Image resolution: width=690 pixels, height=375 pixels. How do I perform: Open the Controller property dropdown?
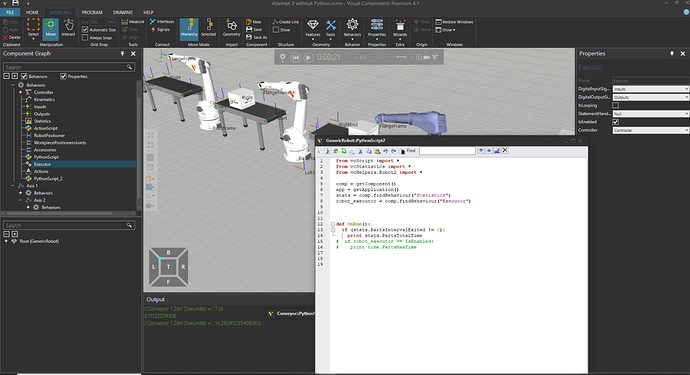[x=650, y=130]
